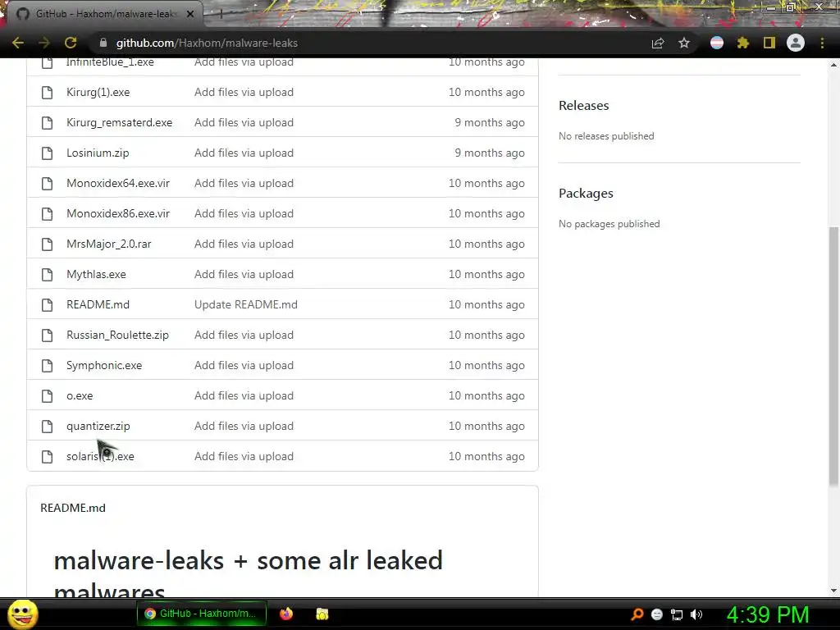Open the solaris(1).exe file
This screenshot has height=630, width=840.
tap(100, 456)
